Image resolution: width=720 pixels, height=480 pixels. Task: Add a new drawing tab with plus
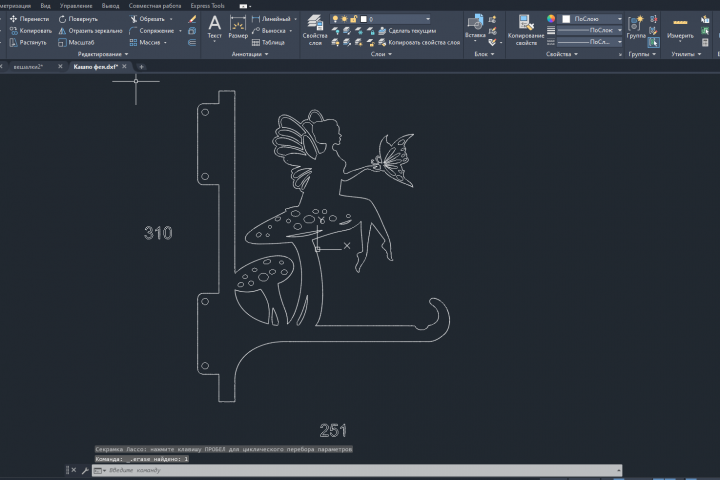click(141, 67)
